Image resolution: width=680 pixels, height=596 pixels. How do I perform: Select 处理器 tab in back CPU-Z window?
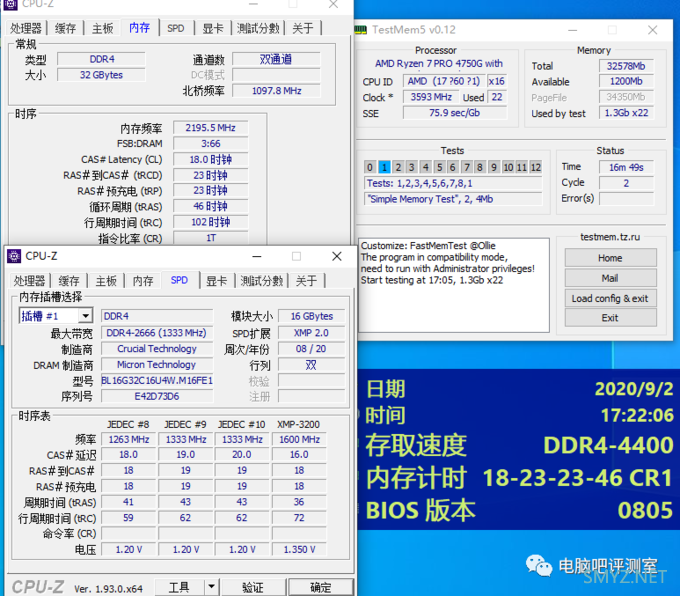(x=26, y=29)
